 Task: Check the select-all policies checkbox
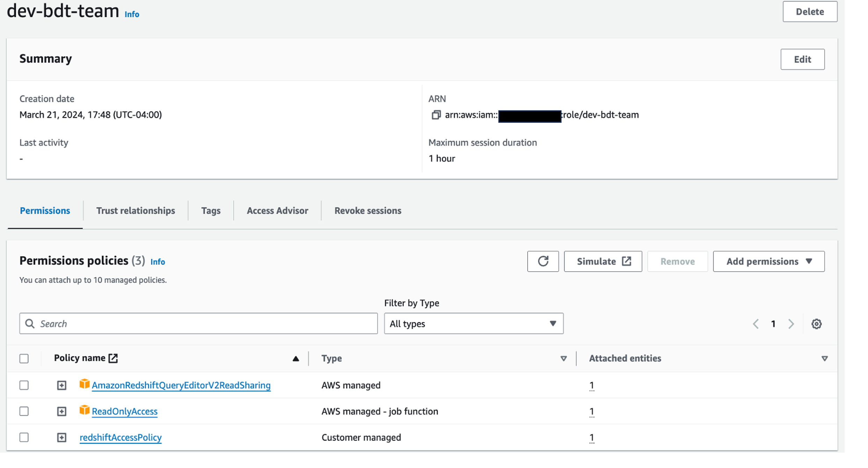pyautogui.click(x=24, y=358)
